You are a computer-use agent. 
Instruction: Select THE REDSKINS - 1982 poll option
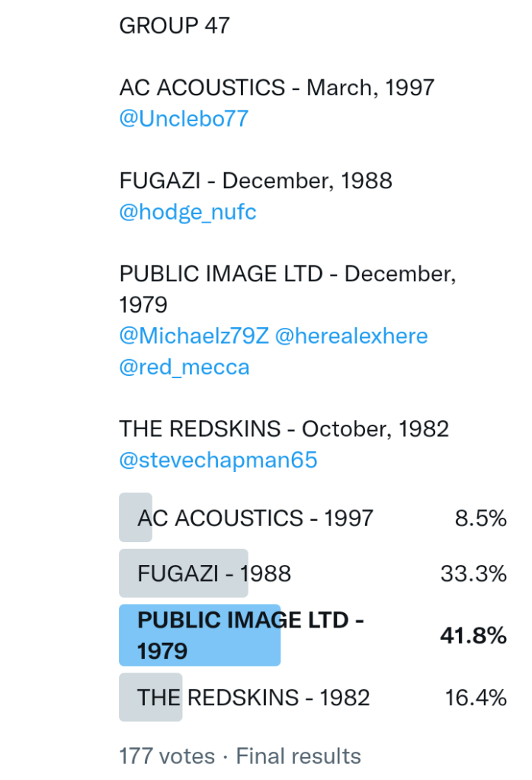253,698
